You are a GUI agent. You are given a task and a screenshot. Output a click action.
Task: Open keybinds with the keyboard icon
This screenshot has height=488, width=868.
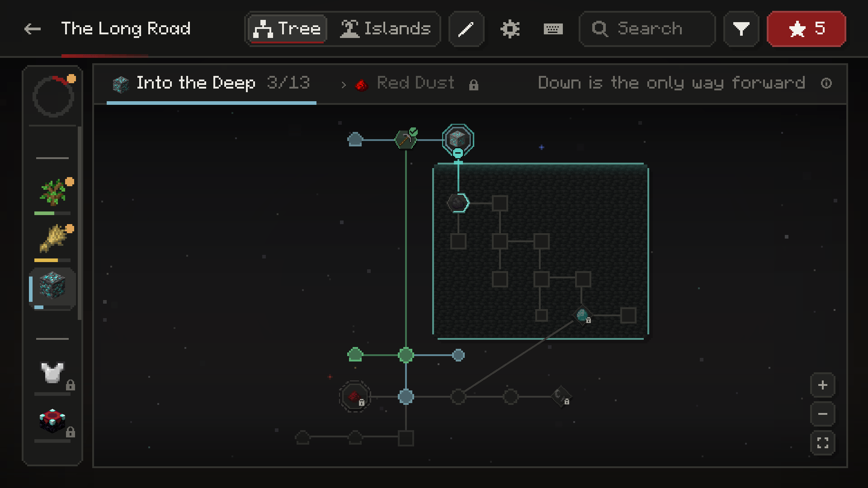click(553, 29)
